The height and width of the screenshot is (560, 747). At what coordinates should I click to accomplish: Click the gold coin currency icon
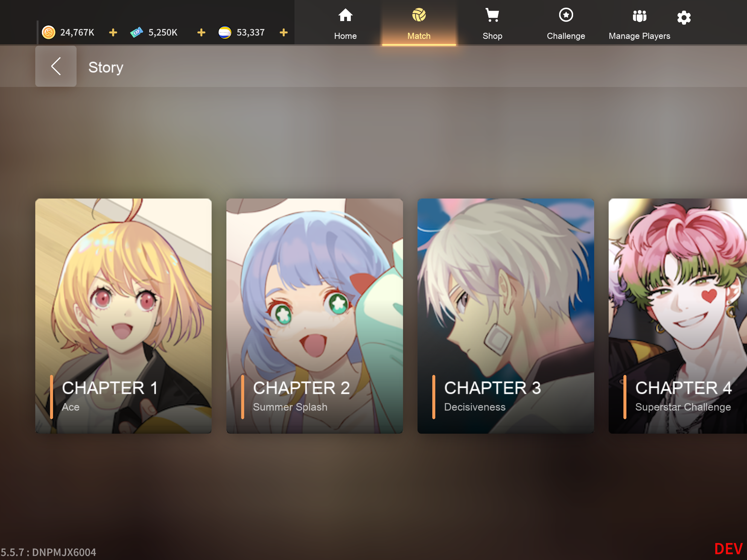(49, 33)
